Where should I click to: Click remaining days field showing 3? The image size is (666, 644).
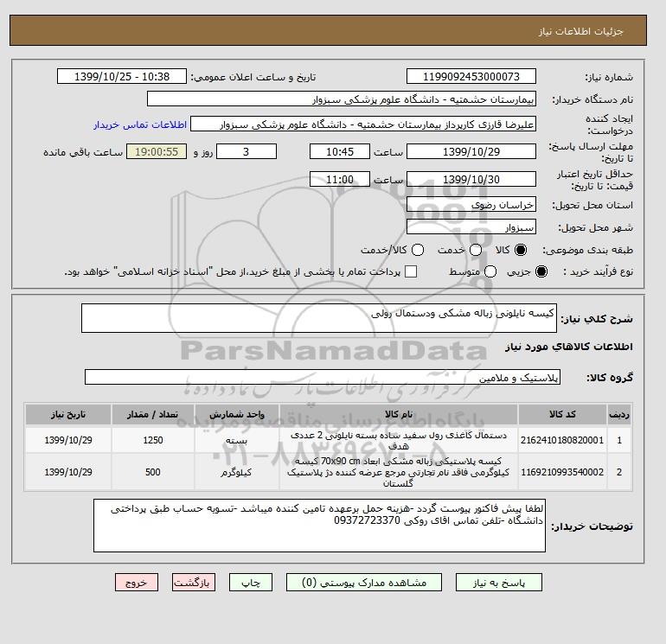click(247, 151)
